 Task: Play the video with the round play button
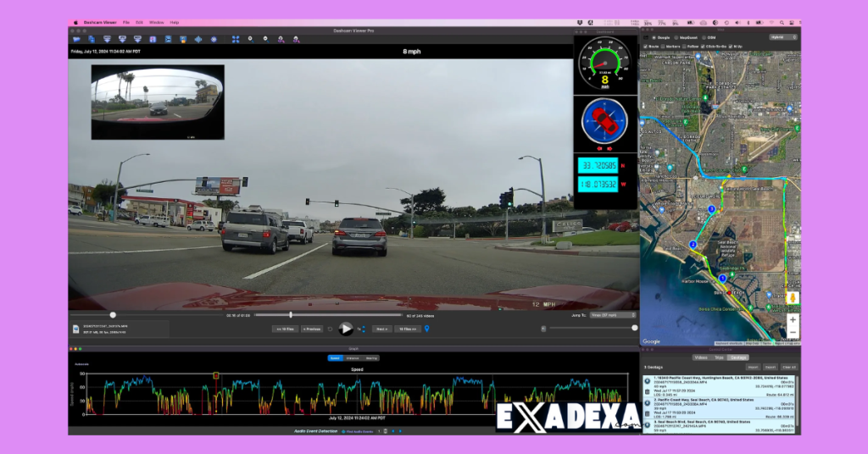click(x=346, y=329)
